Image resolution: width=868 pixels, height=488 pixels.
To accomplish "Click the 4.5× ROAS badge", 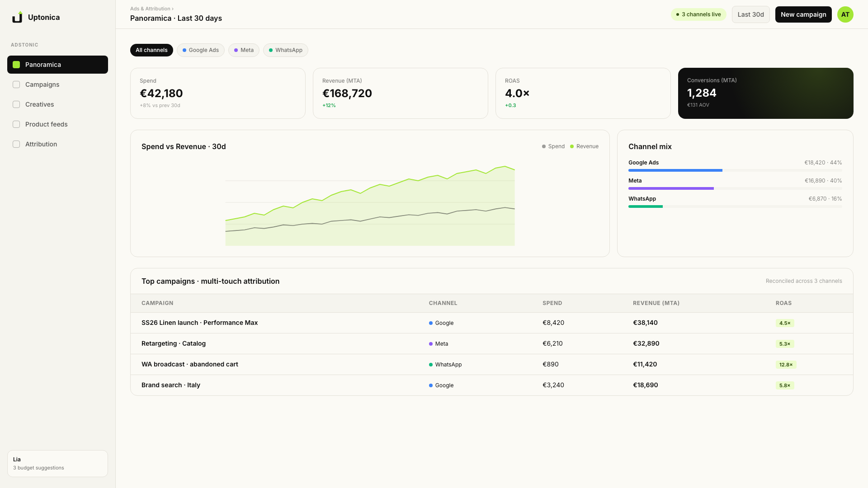I will (x=785, y=323).
